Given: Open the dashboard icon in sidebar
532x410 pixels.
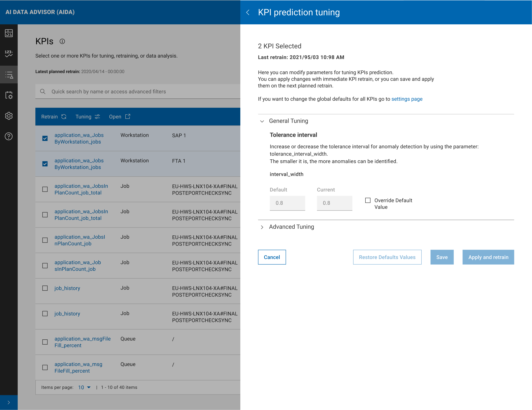Looking at the screenshot, I should [x=9, y=33].
